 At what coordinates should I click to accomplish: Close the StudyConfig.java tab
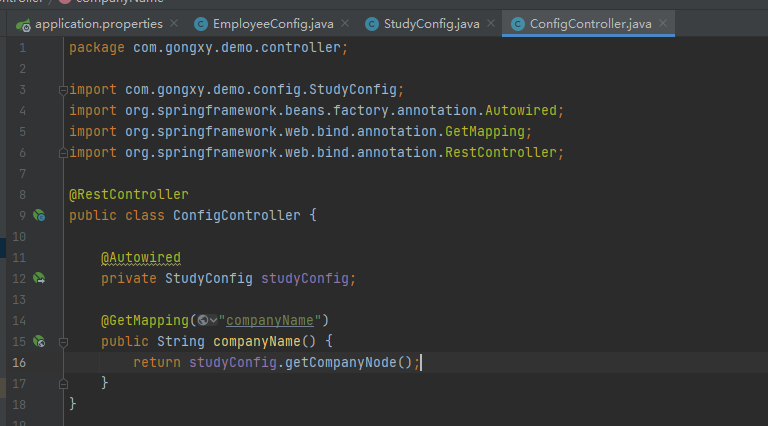[491, 23]
